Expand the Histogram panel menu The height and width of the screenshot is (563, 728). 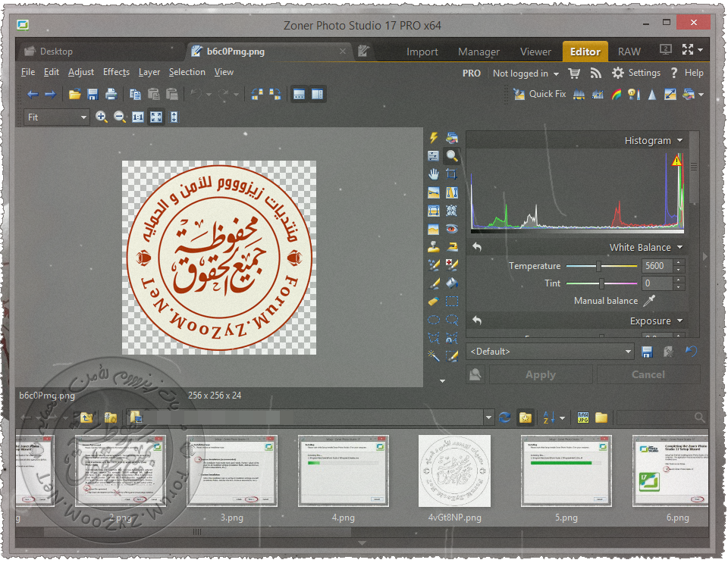[680, 140]
